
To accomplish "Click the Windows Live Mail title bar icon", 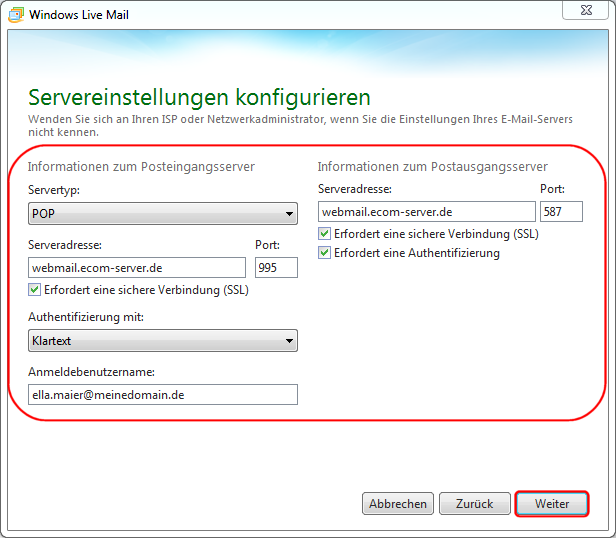I will point(16,15).
